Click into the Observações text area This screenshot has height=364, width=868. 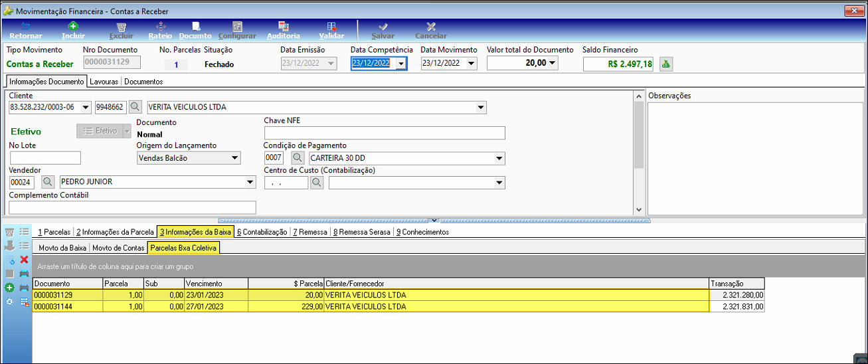click(754, 158)
